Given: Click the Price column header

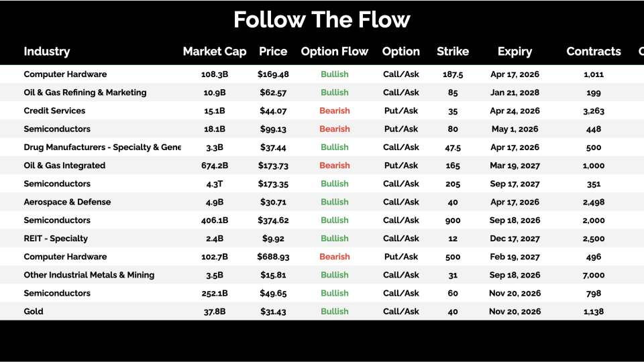Looking at the screenshot, I should click(273, 52).
